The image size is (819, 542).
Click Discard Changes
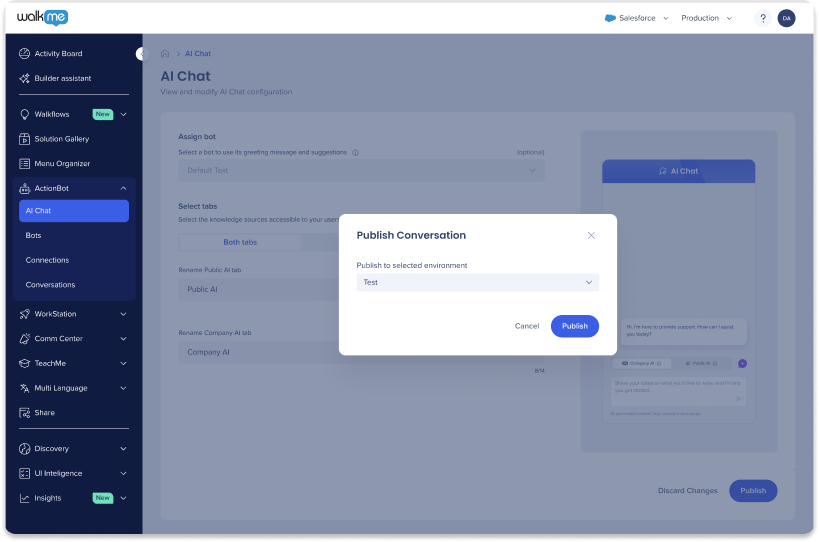[x=687, y=491]
